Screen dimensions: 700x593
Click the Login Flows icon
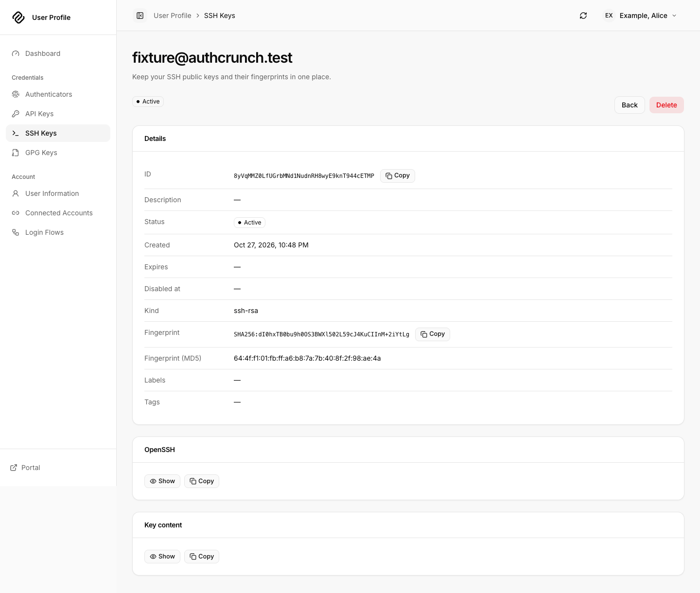16,232
